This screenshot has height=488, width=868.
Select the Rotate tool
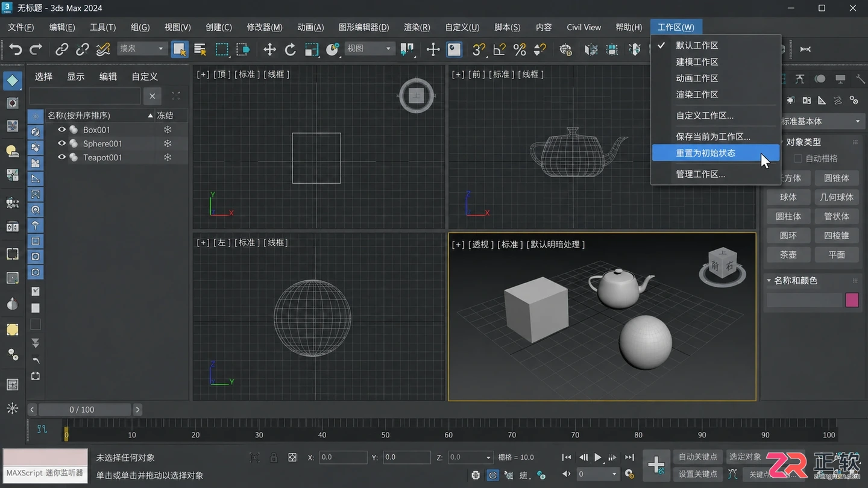291,49
